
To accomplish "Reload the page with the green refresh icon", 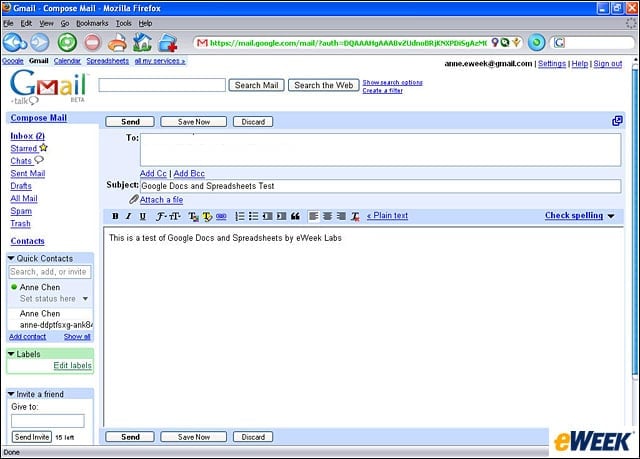I will 67,42.
